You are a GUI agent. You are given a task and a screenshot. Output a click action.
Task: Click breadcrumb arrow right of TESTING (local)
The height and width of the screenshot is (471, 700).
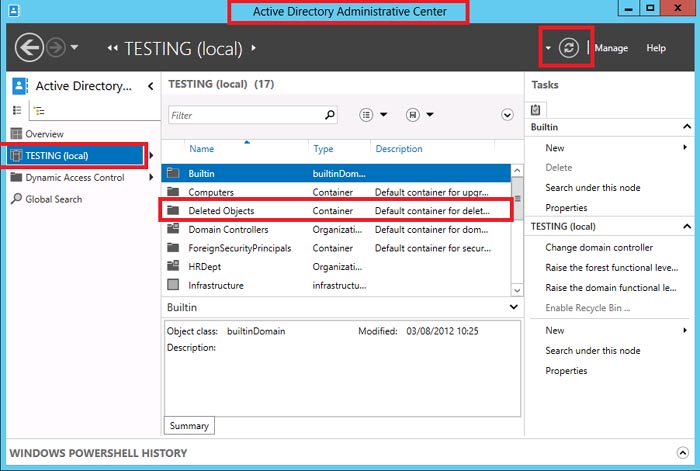(253, 47)
